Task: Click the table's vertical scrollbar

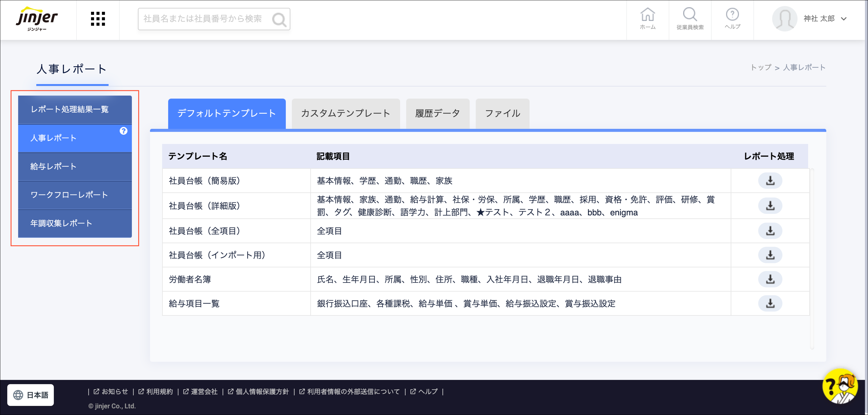Action: click(812, 259)
